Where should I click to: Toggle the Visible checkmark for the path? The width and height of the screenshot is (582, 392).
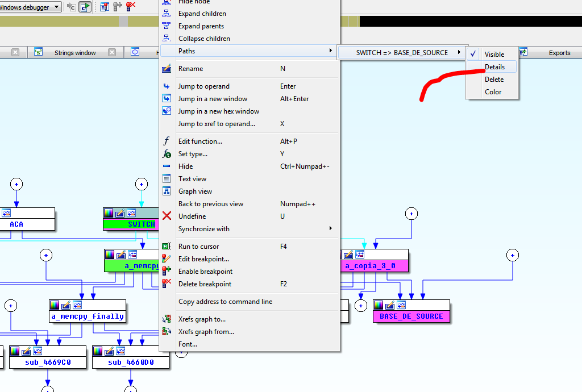[493, 55]
